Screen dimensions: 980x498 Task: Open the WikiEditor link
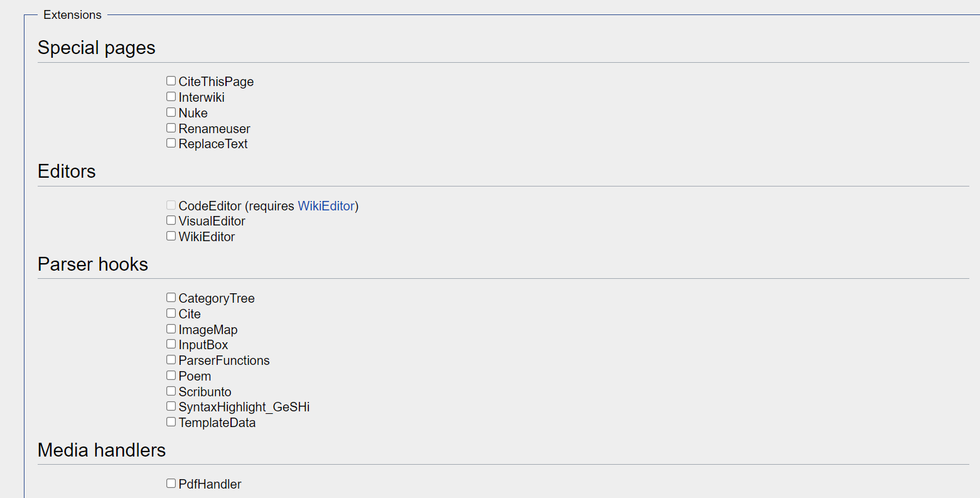tap(326, 206)
